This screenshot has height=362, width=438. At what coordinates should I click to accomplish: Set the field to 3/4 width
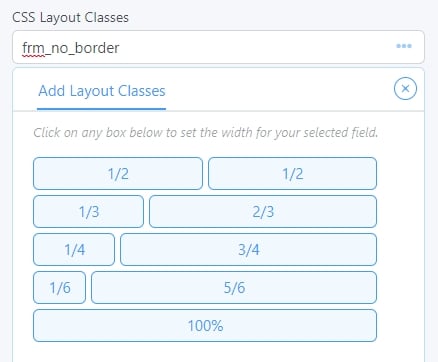click(249, 250)
